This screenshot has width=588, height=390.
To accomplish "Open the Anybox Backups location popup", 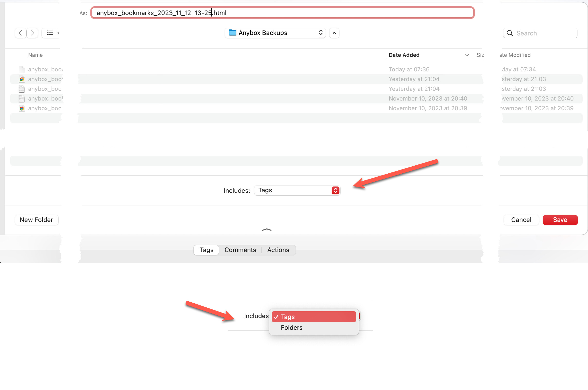I will click(275, 33).
